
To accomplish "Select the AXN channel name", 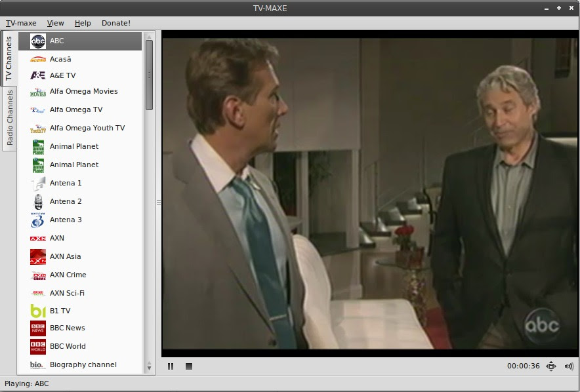I will [57, 238].
